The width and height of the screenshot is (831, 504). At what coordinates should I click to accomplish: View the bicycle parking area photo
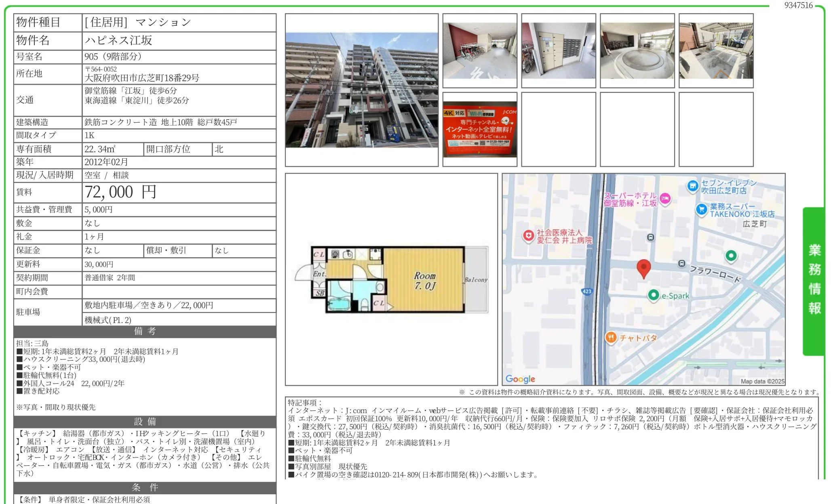click(x=481, y=50)
